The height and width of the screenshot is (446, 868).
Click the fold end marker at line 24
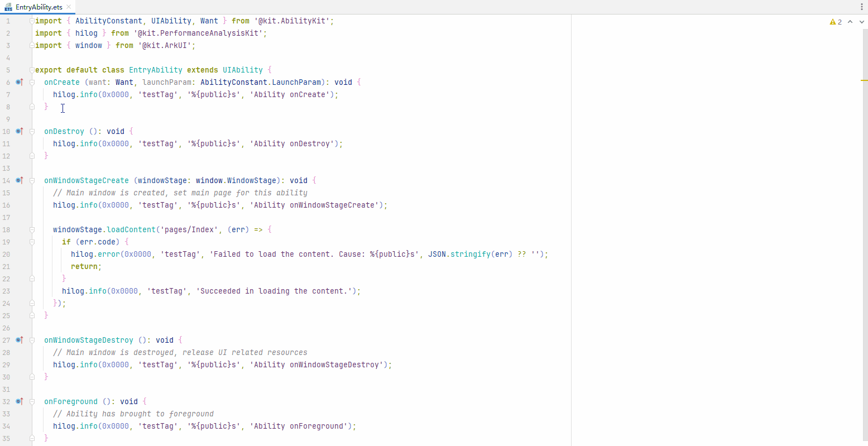coord(32,303)
